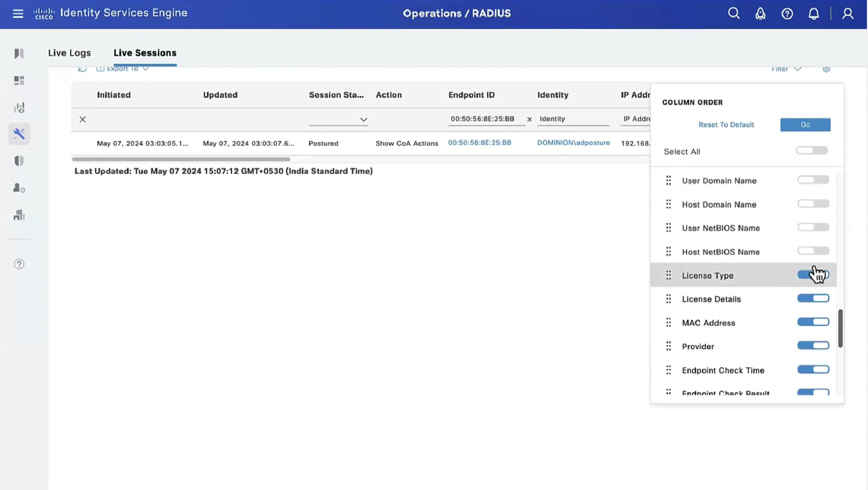Viewport: 868px width, 490px height.
Task: Click the search magnifier icon
Action: 734,13
